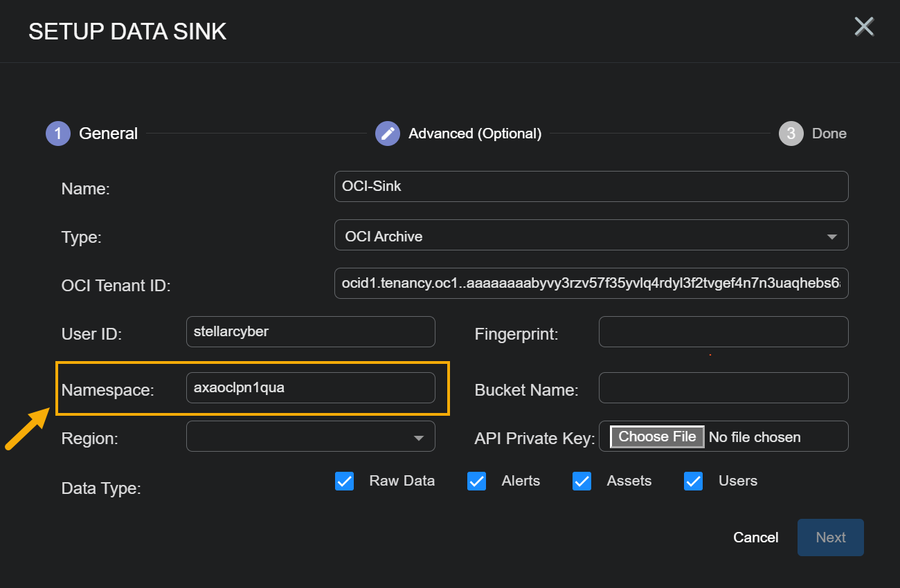Click the Type dropdown arrow
Image resolution: width=900 pixels, height=588 pixels.
click(831, 237)
